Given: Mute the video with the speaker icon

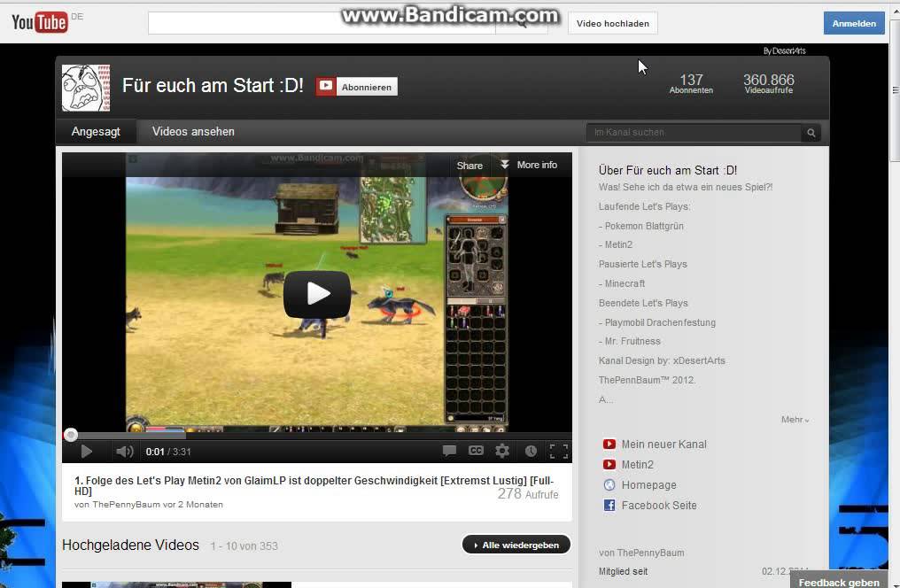Looking at the screenshot, I should [x=125, y=452].
